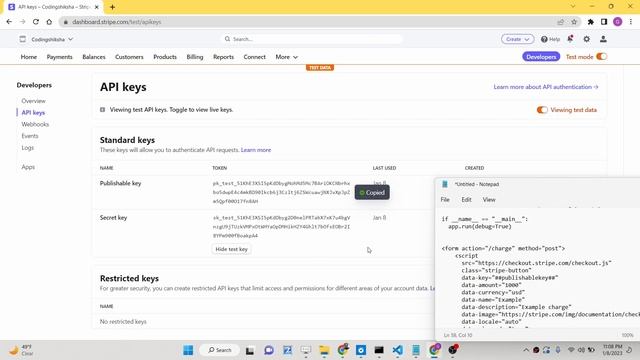Open Chrome three-dot menu
This screenshot has height=360, width=640.
point(631,22)
